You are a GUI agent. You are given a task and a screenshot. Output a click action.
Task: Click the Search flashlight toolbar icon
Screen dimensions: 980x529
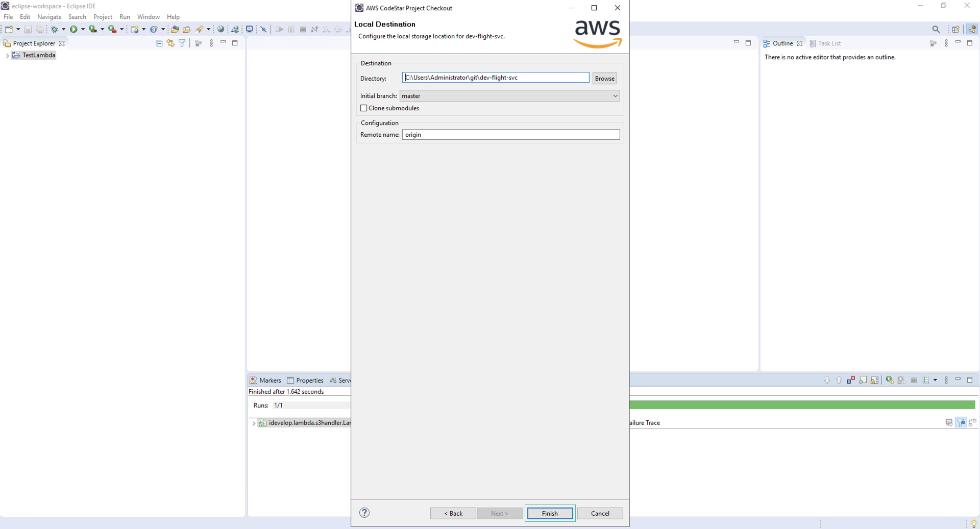point(200,29)
